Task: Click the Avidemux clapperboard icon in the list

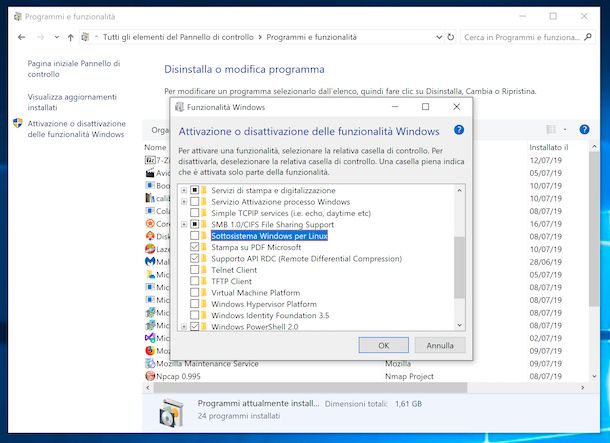Action: (150, 173)
